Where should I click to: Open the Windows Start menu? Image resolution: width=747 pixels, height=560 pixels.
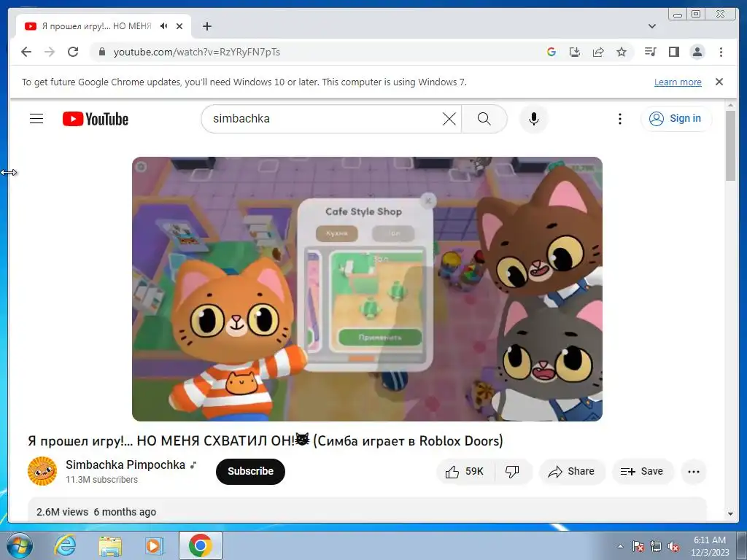[19, 545]
